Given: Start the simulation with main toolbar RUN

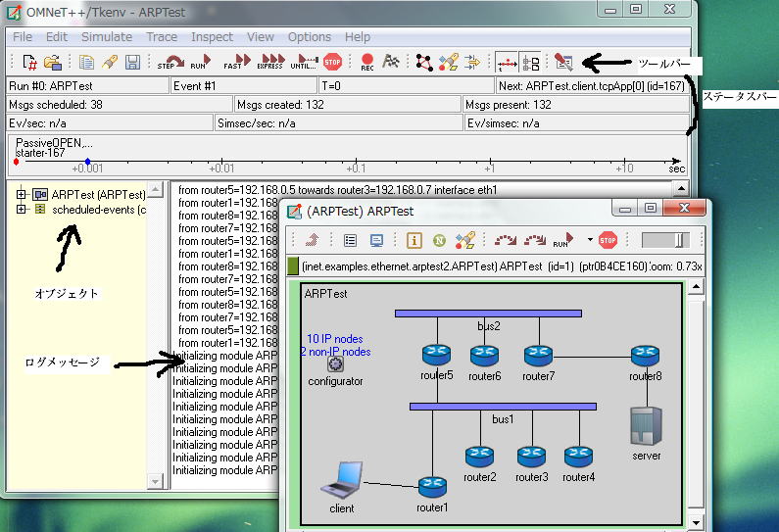Looking at the screenshot, I should pyautogui.click(x=201, y=62).
